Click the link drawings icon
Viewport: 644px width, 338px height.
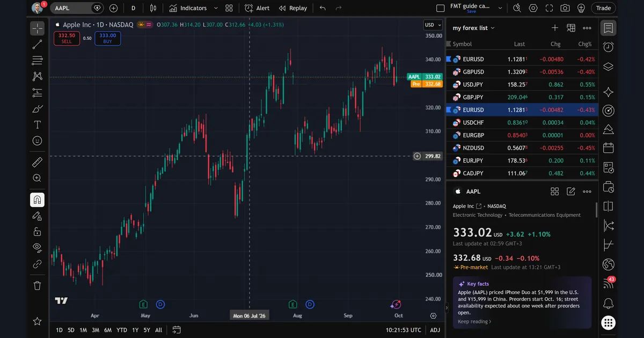(x=37, y=263)
